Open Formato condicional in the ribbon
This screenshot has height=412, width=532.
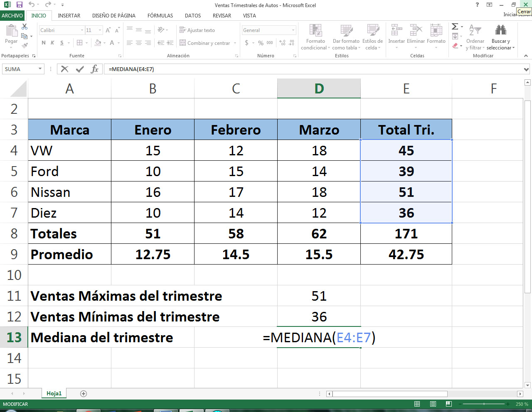pyautogui.click(x=315, y=37)
